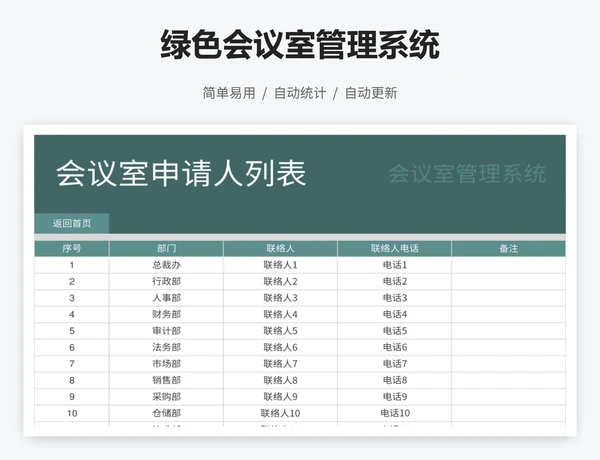This screenshot has height=460, width=600.
Task: Click the empty 备注 cell in 财务部 row
Action: click(x=509, y=314)
